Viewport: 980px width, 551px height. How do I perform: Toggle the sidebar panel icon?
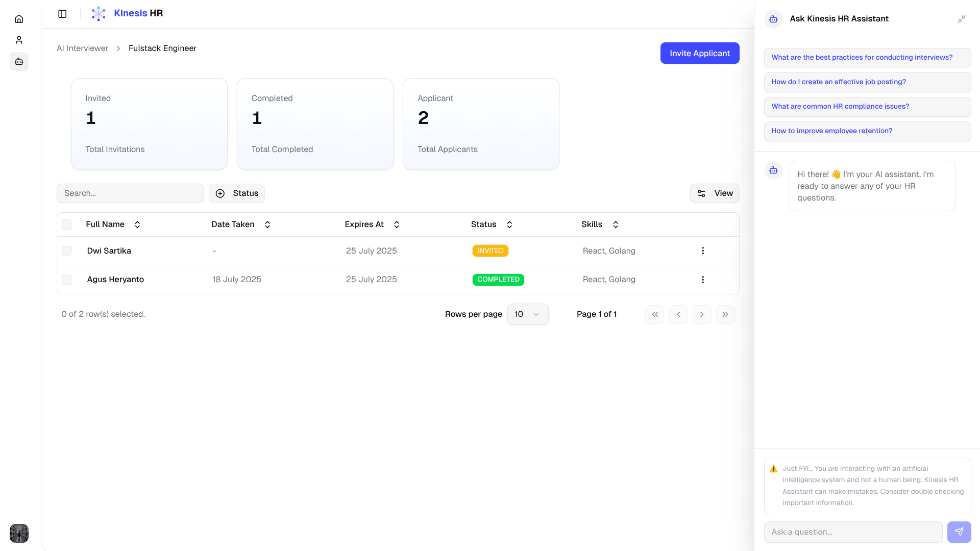[62, 14]
